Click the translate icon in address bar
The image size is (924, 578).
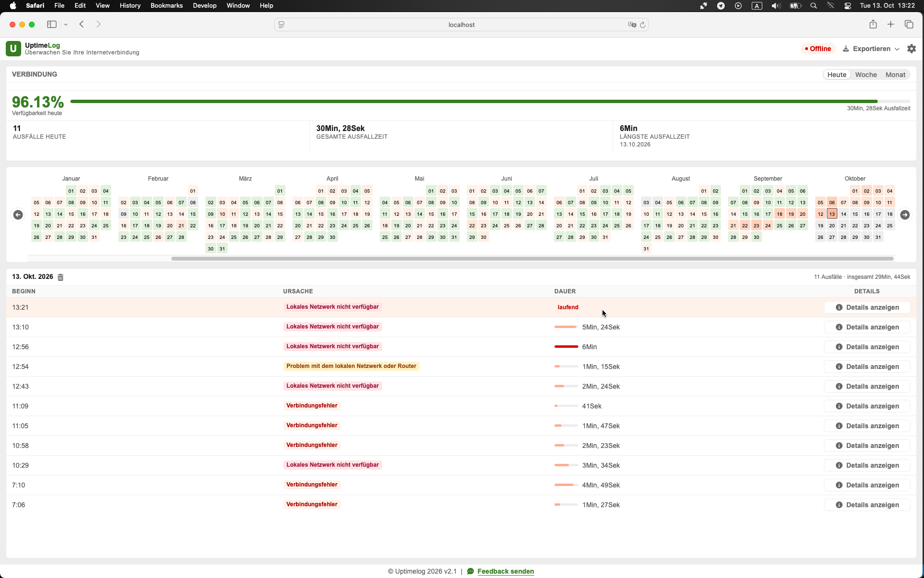click(632, 25)
